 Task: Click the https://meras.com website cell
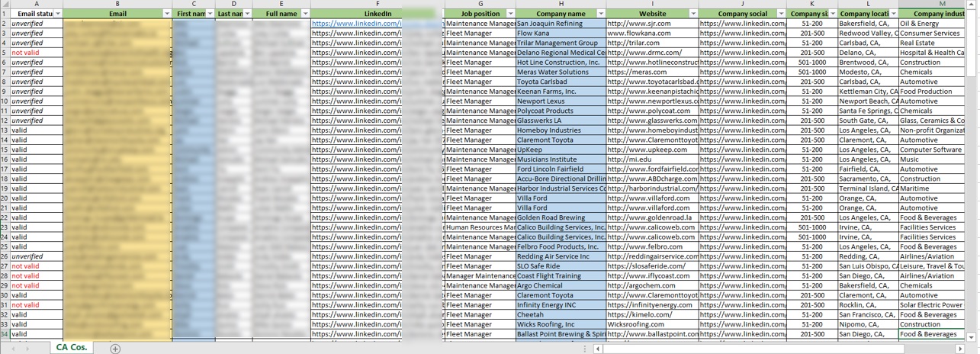pos(652,72)
